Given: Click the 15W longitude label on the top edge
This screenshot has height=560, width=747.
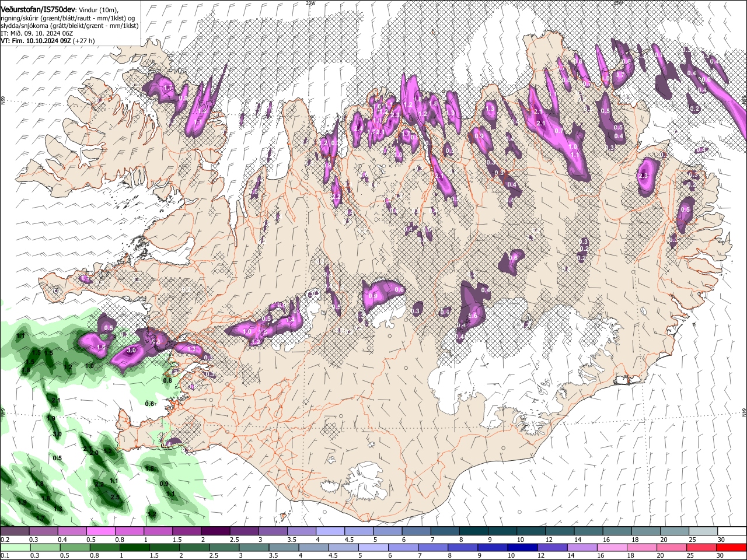Looking at the screenshot, I should point(618,3).
